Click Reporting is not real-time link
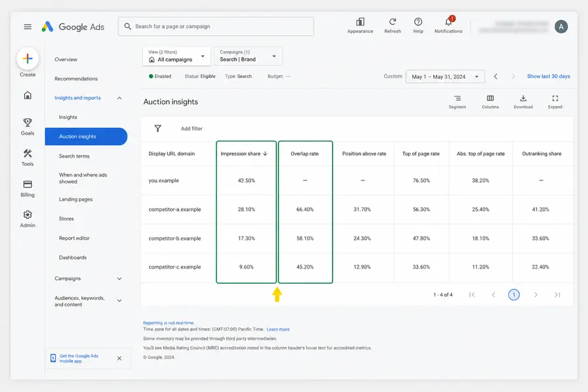Viewport: 588px width, 392px height. coord(169,323)
